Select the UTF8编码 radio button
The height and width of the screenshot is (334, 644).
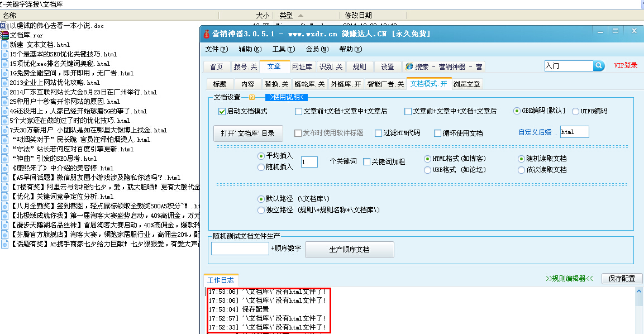pos(575,111)
